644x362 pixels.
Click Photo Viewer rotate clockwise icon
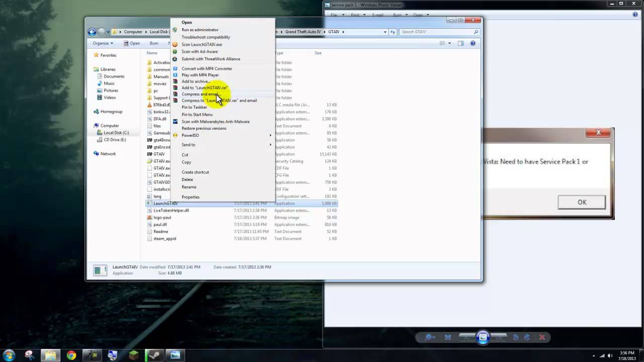(527, 337)
